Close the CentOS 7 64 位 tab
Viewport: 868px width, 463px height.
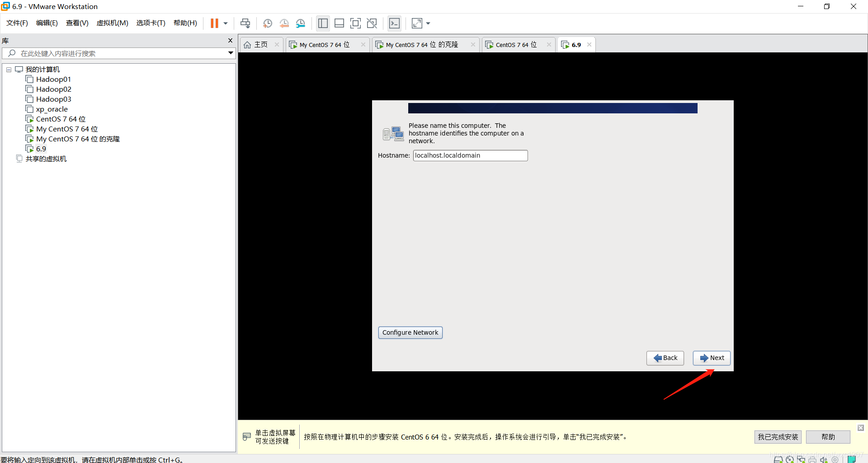pyautogui.click(x=549, y=45)
